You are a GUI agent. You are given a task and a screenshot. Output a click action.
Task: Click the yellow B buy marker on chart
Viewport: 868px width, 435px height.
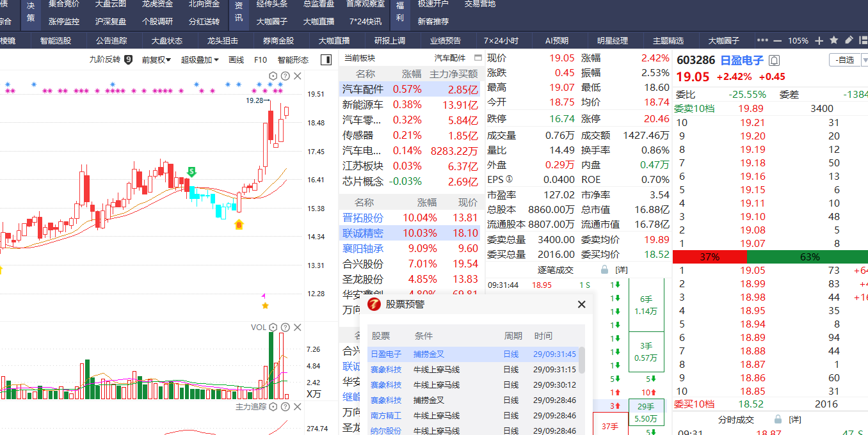tap(239, 225)
